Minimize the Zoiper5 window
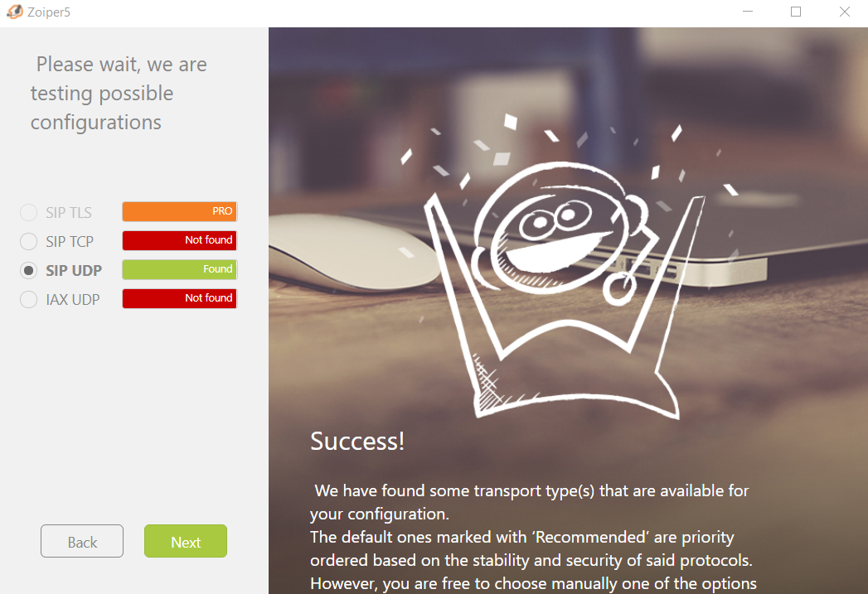Screen dimensions: 868x594 pos(748,12)
